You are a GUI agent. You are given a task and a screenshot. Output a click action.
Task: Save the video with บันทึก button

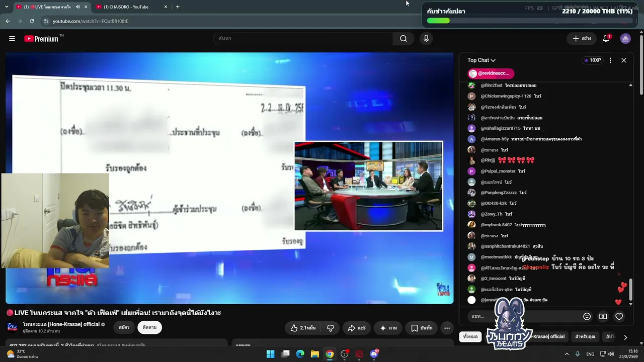[422, 328]
